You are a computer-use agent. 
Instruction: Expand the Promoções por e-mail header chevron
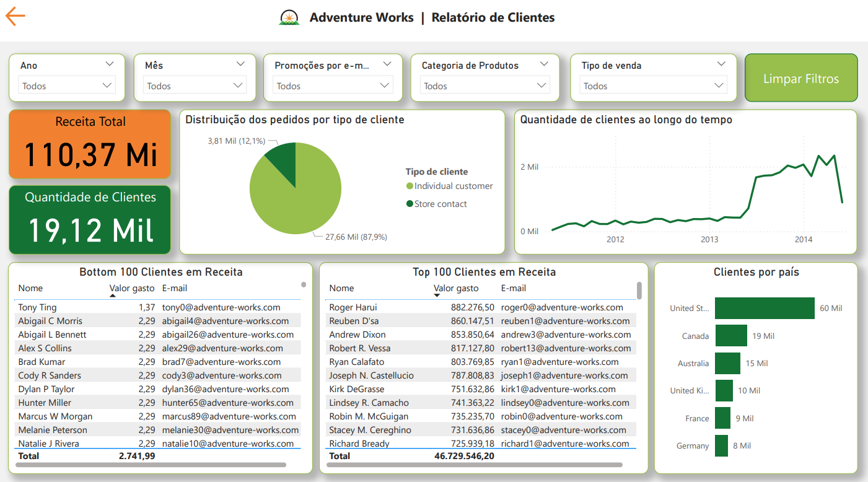pyautogui.click(x=387, y=64)
